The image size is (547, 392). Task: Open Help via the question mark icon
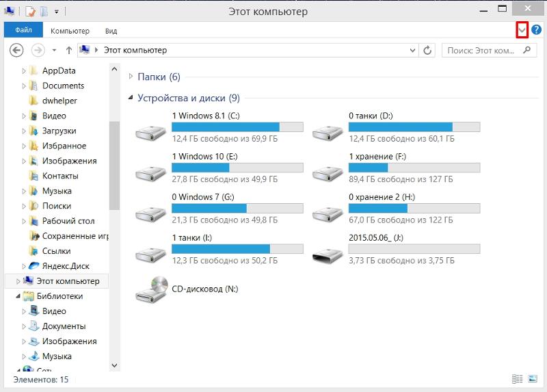point(536,30)
